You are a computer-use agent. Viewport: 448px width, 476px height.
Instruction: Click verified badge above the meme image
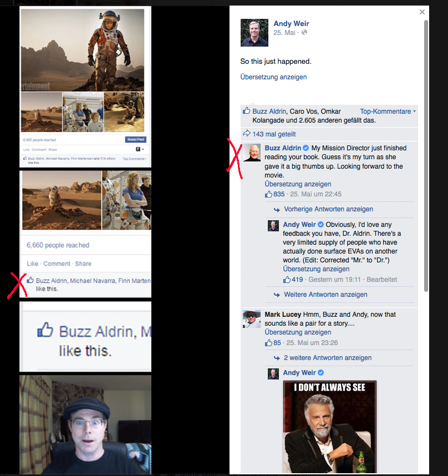click(320, 372)
